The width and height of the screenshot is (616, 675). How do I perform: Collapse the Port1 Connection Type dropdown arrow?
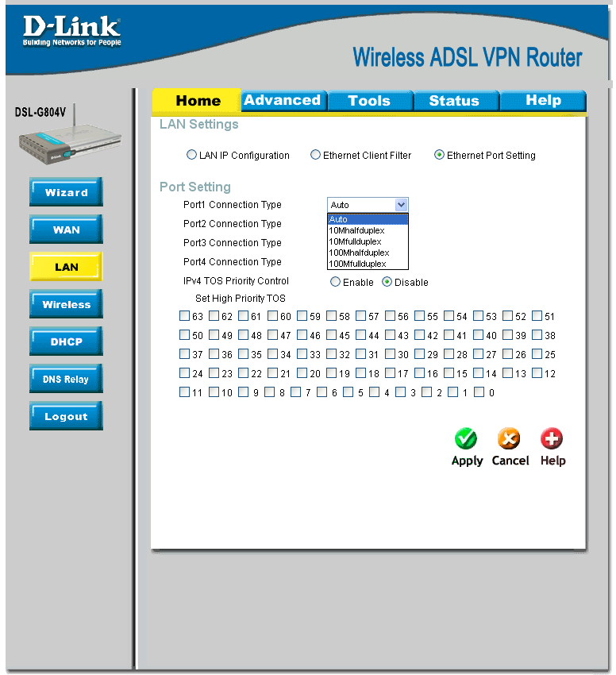click(x=401, y=205)
